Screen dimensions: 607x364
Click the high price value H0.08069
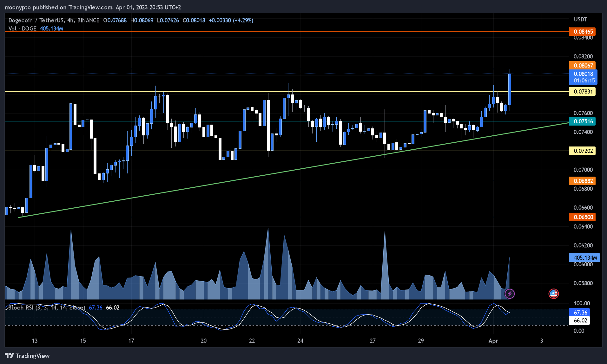coord(142,20)
